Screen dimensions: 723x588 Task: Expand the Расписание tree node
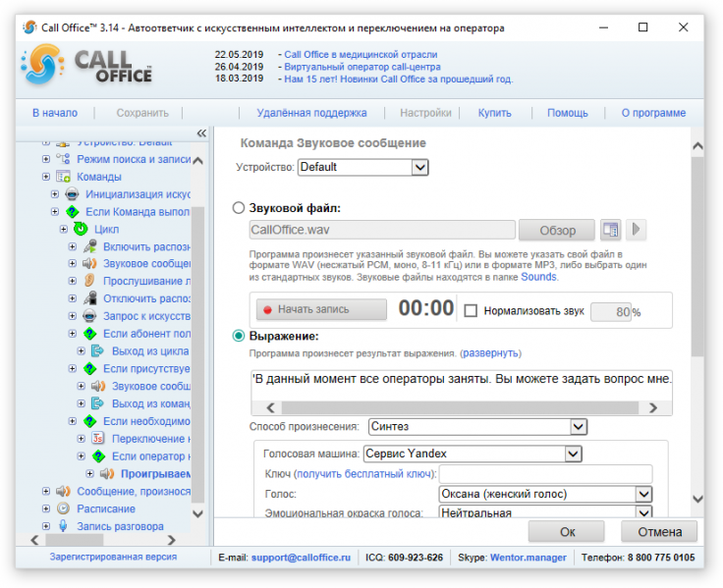tap(46, 508)
